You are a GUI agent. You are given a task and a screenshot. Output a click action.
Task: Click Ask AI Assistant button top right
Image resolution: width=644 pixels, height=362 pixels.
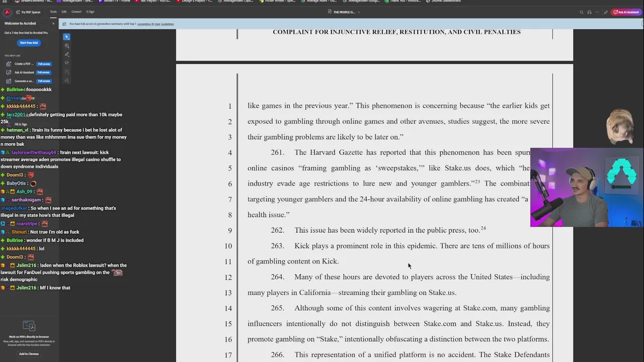626,12
